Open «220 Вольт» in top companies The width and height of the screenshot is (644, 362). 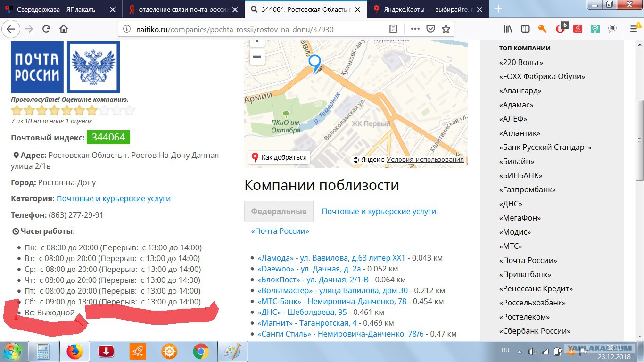(x=521, y=62)
